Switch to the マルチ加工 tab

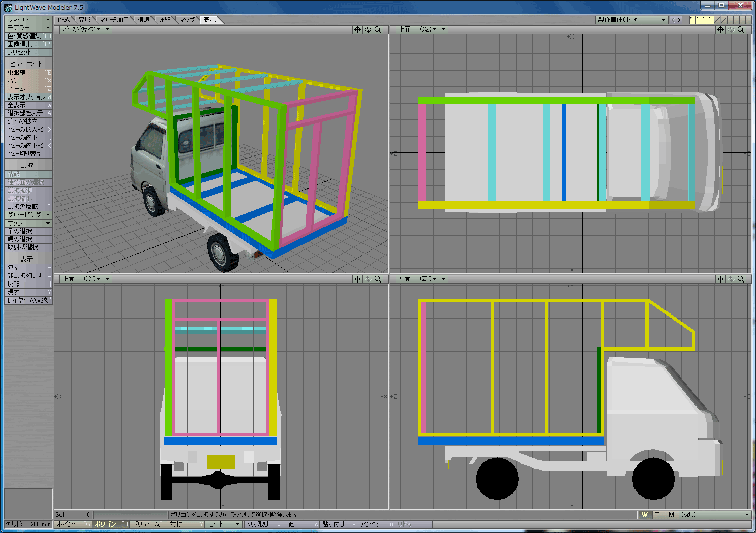tap(113, 20)
